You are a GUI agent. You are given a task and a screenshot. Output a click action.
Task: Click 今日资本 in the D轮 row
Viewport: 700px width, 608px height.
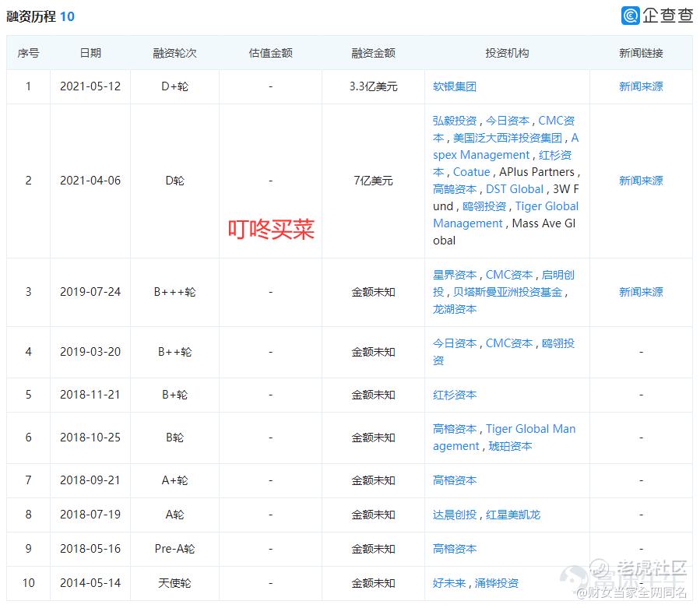508,121
